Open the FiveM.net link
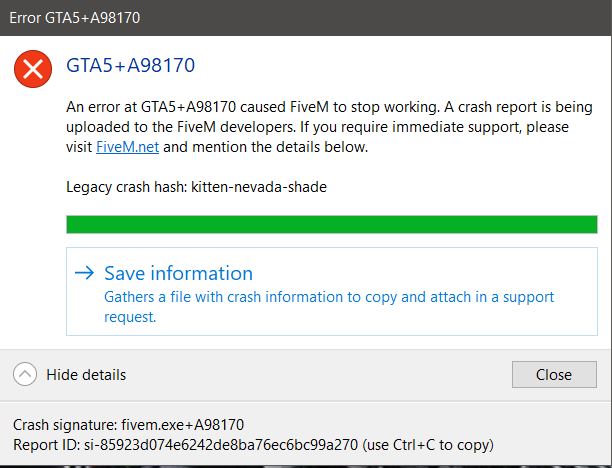 click(x=127, y=147)
